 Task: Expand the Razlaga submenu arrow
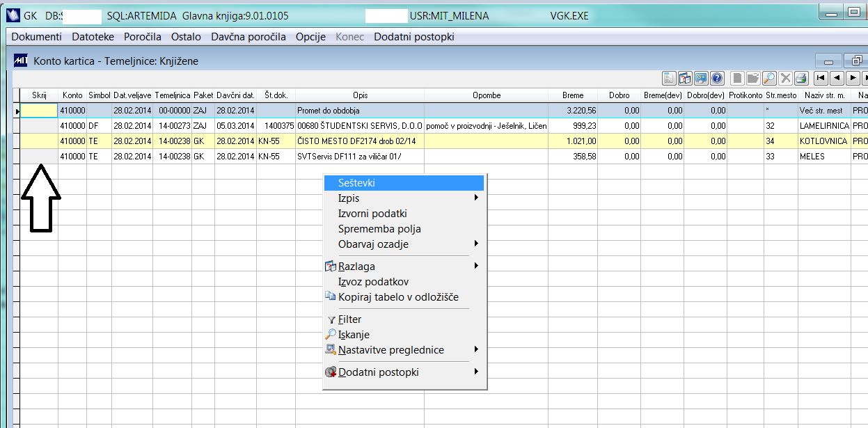pyautogui.click(x=477, y=267)
